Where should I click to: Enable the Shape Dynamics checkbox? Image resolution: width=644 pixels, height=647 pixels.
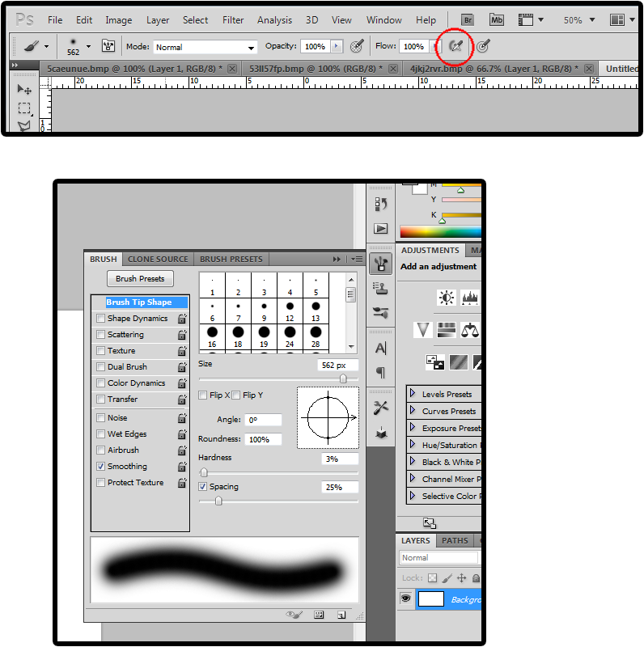coord(100,319)
